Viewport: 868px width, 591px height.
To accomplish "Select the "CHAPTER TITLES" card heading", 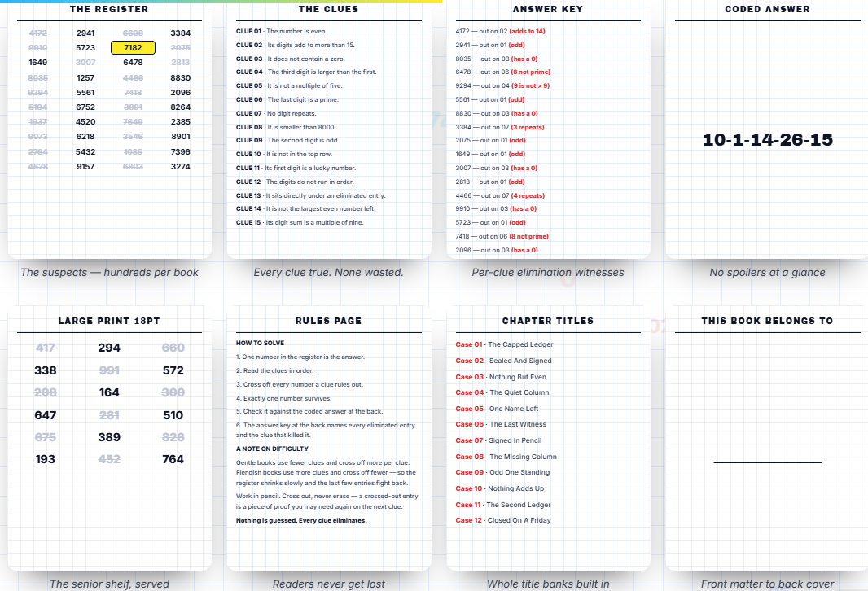I will pos(548,321).
